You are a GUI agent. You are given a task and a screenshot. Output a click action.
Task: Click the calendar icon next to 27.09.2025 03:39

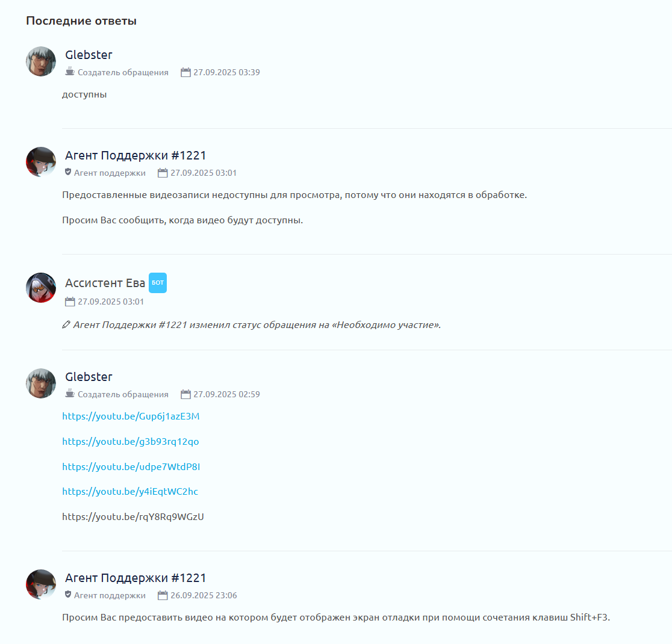pyautogui.click(x=185, y=72)
